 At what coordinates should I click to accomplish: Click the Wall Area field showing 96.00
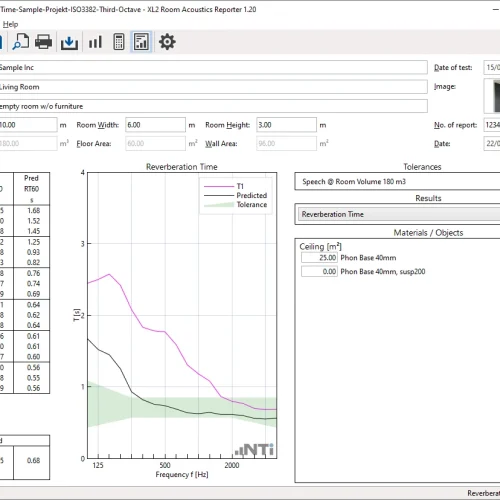pyautogui.click(x=286, y=144)
